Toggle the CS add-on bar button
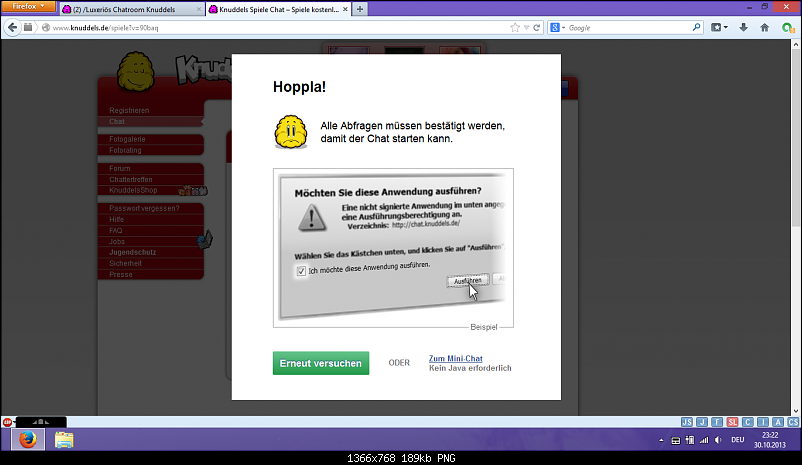Image resolution: width=802 pixels, height=465 pixels. click(x=793, y=422)
